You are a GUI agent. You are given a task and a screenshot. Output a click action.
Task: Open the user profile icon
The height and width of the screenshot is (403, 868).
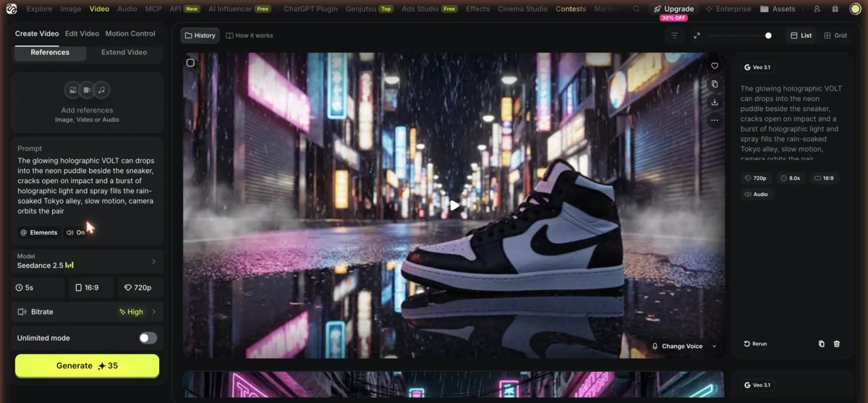817,9
